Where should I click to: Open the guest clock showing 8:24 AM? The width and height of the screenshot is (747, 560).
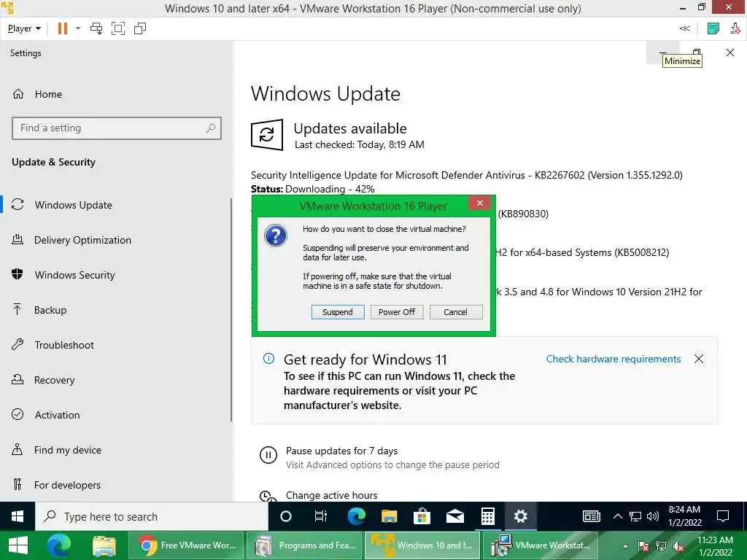[x=684, y=516]
